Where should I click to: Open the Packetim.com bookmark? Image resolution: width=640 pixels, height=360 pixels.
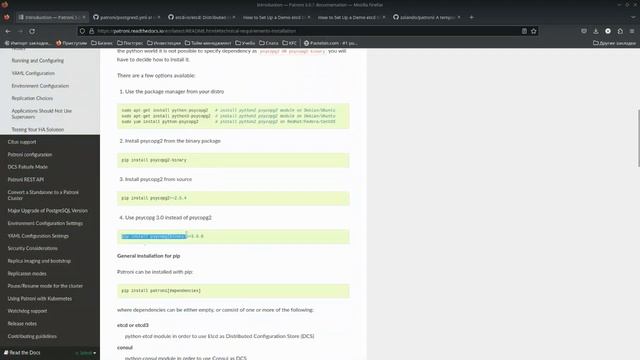click(x=331, y=43)
